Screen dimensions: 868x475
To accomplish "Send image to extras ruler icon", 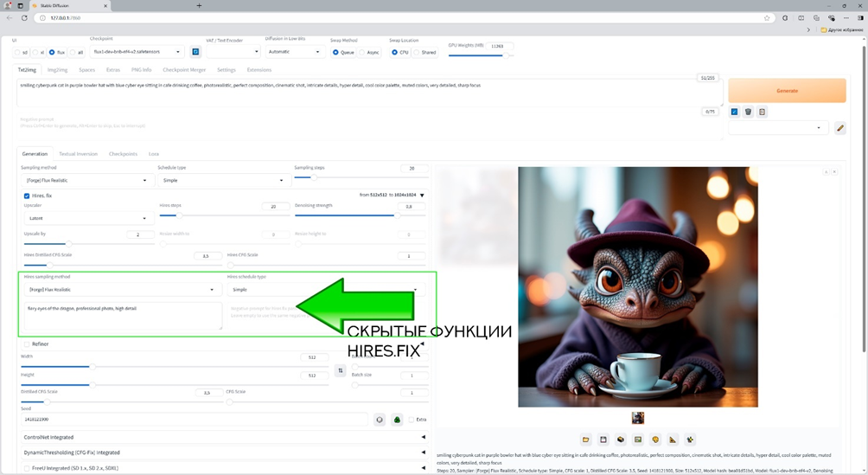I will (673, 440).
